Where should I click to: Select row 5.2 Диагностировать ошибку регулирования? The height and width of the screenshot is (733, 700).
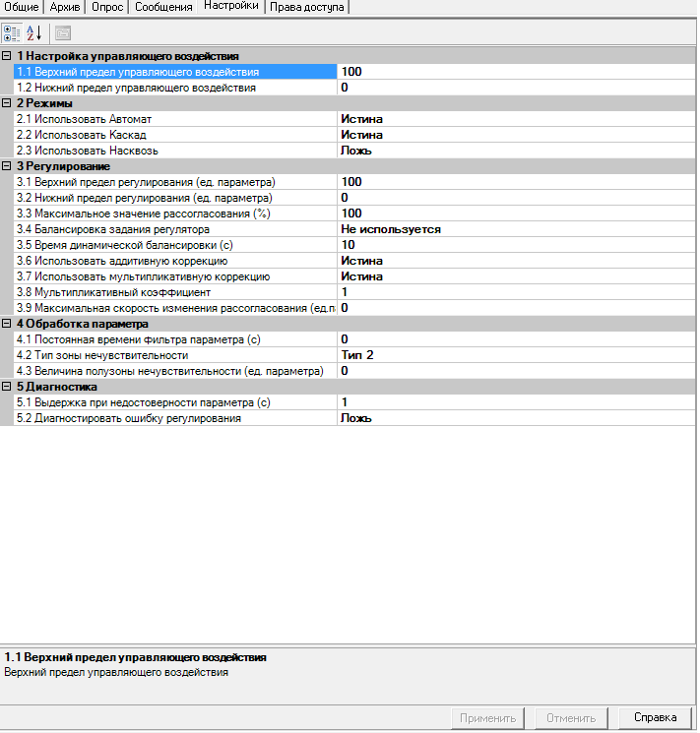175,418
